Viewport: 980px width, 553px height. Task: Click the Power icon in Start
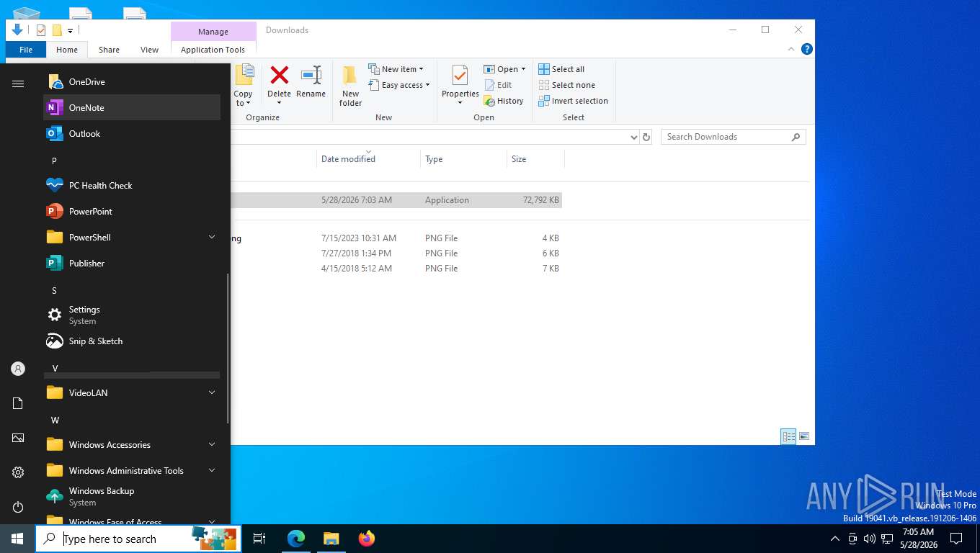click(x=18, y=507)
